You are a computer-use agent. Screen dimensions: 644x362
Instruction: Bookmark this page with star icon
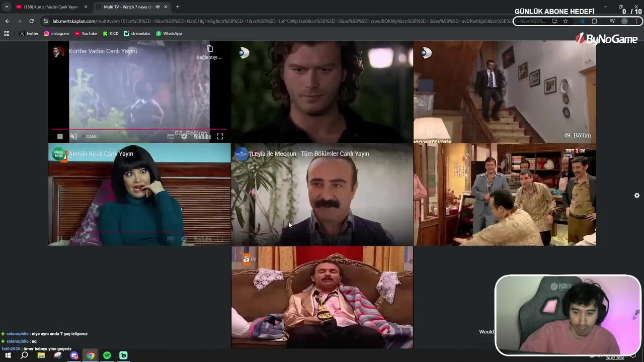click(x=566, y=21)
